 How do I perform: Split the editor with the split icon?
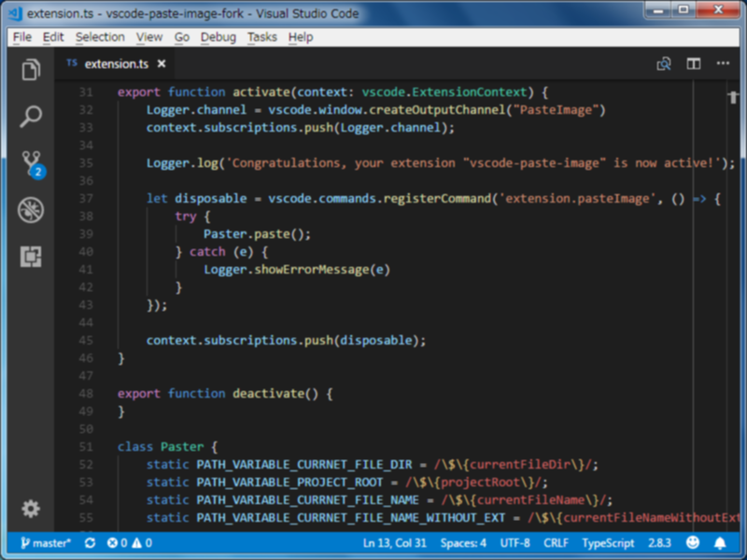(693, 63)
